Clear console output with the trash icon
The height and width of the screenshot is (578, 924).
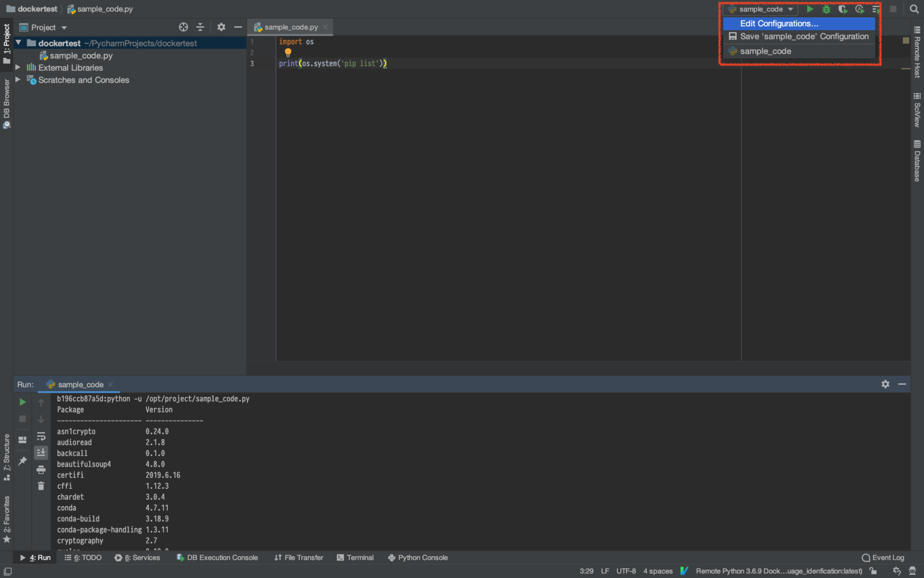point(41,486)
